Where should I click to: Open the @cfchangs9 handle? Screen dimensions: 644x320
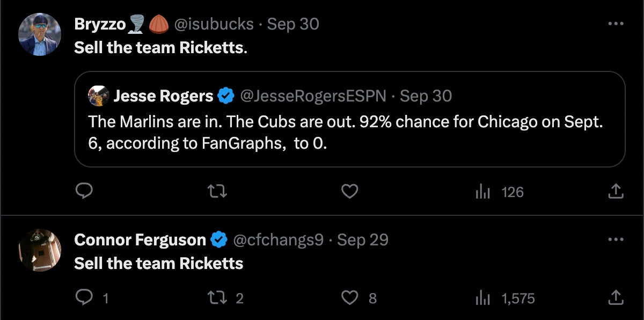[x=279, y=239]
